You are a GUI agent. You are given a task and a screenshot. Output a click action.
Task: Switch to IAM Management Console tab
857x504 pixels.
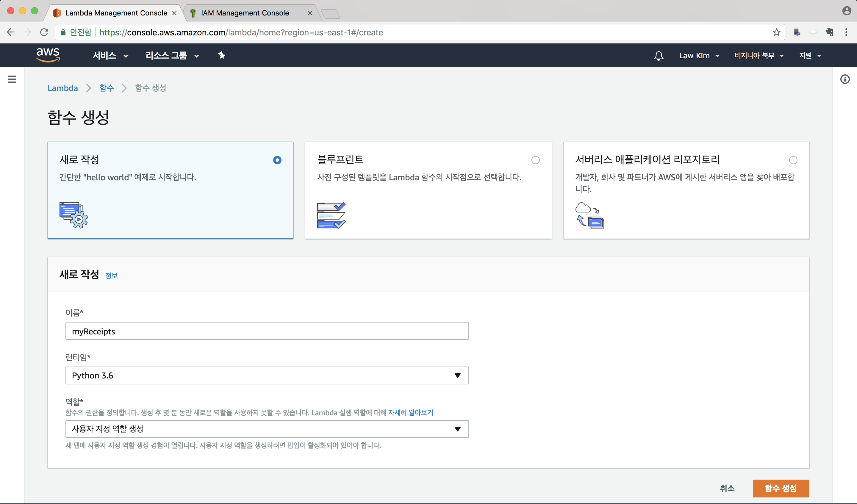click(x=245, y=13)
